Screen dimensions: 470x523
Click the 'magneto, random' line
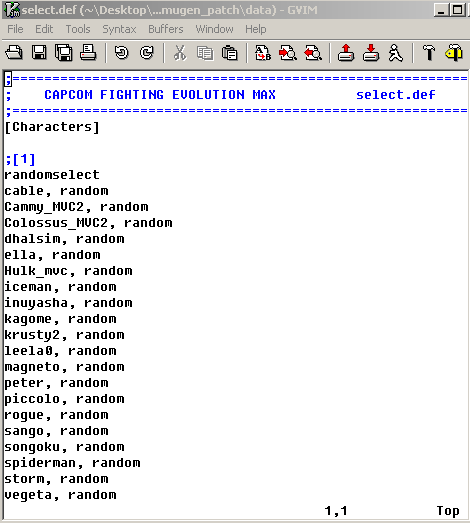64,367
